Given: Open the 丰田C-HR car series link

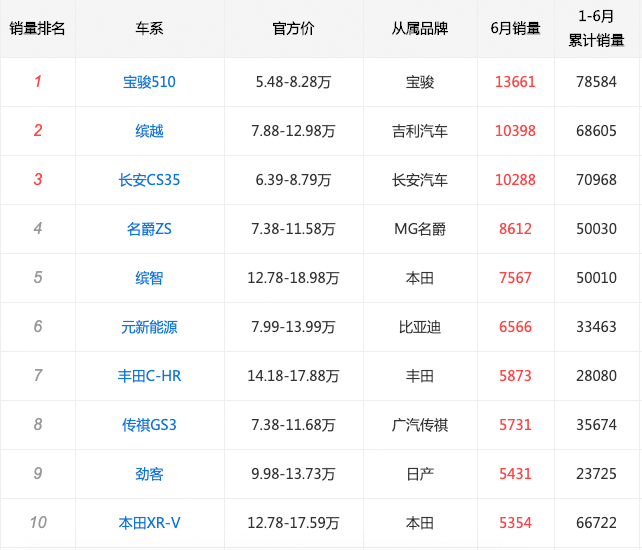Looking at the screenshot, I should tap(149, 376).
